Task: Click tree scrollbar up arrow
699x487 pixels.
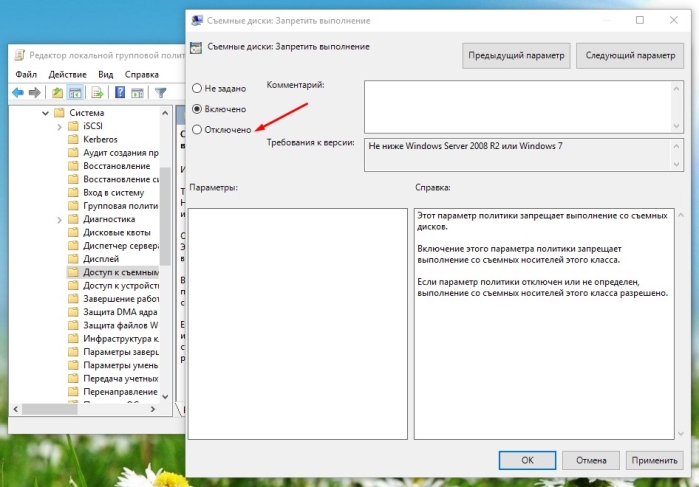Action: (x=165, y=113)
